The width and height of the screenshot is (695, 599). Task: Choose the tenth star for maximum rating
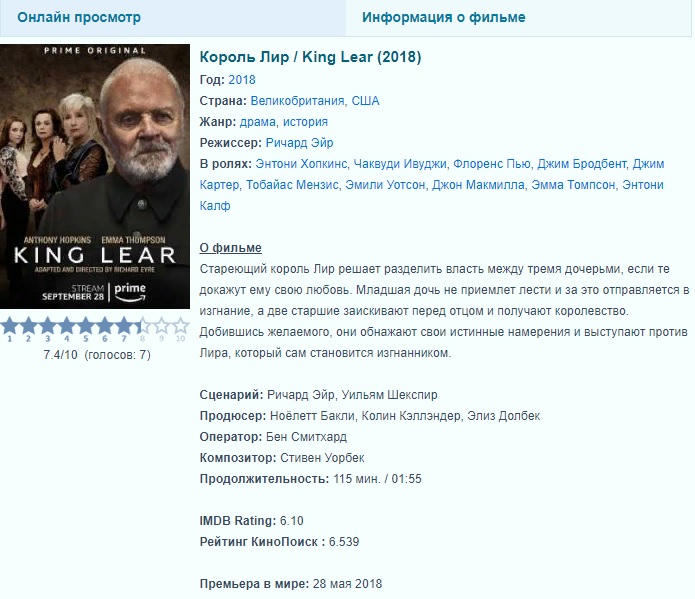[x=180, y=326]
